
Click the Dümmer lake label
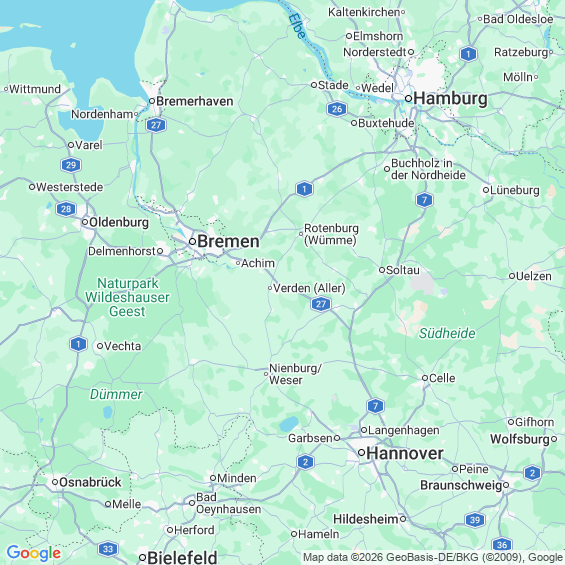coord(116,394)
